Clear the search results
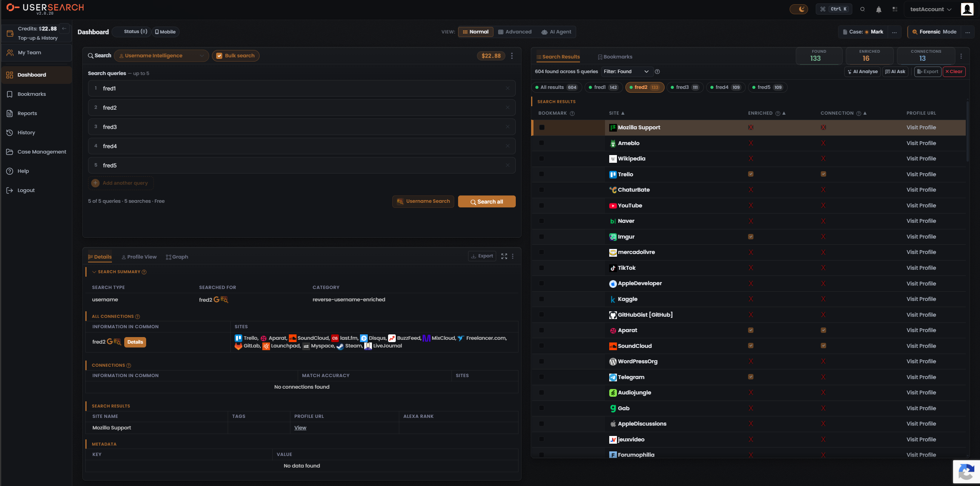The height and width of the screenshot is (486, 980). pyautogui.click(x=954, y=72)
